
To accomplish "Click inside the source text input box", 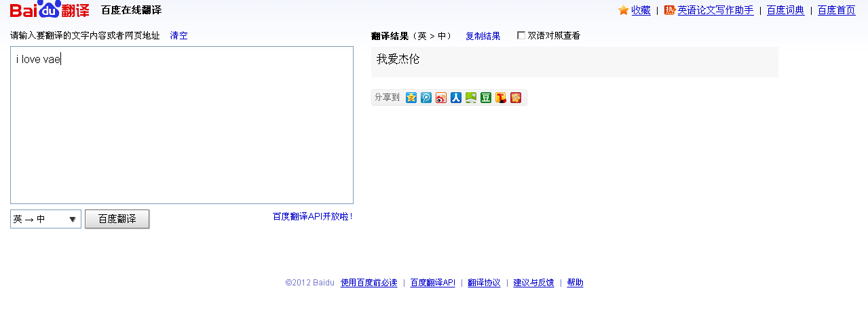I will click(182, 125).
